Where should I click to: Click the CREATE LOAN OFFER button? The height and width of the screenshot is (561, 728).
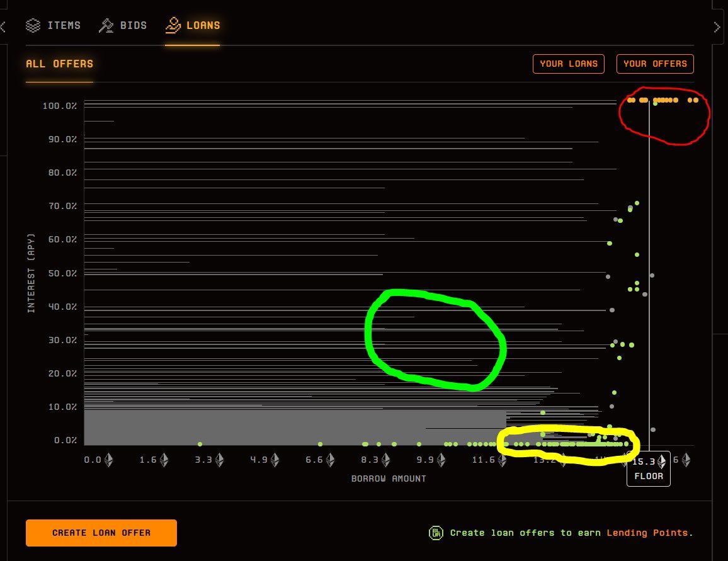(x=101, y=533)
